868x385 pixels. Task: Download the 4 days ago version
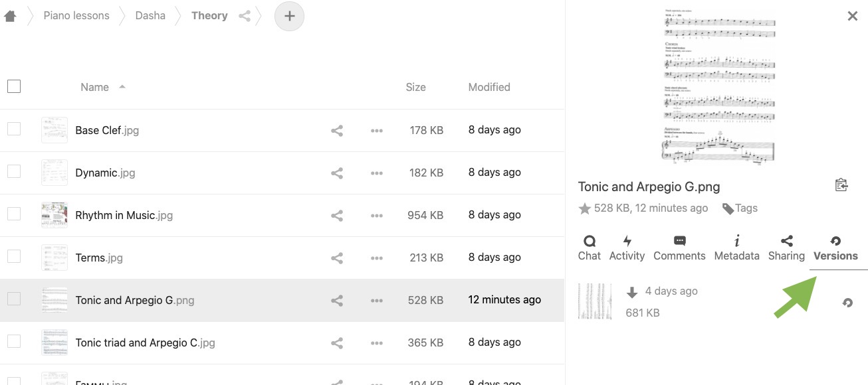(632, 292)
